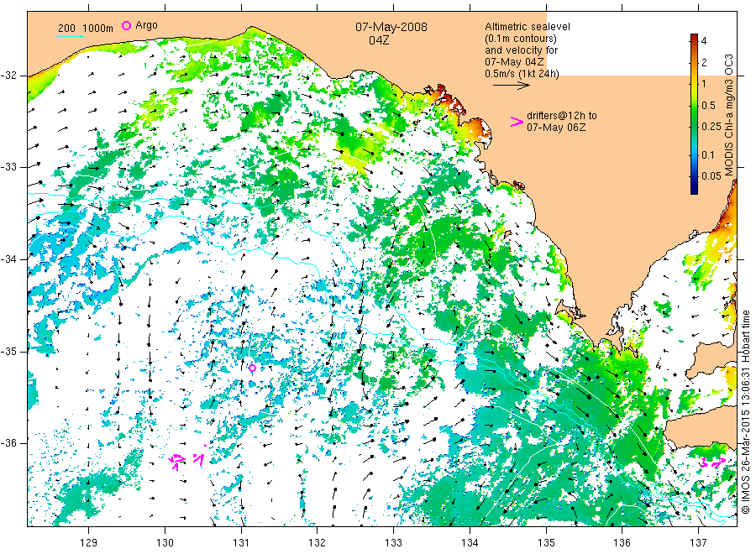Click the magenta Argo circle in legend
Image resolution: width=756 pixels, height=554 pixels.
click(x=126, y=25)
